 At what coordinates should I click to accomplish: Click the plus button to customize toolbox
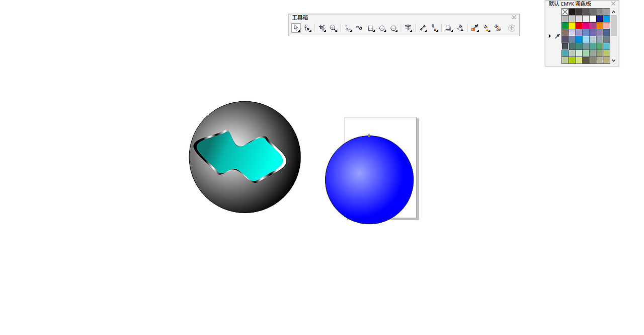click(x=512, y=28)
